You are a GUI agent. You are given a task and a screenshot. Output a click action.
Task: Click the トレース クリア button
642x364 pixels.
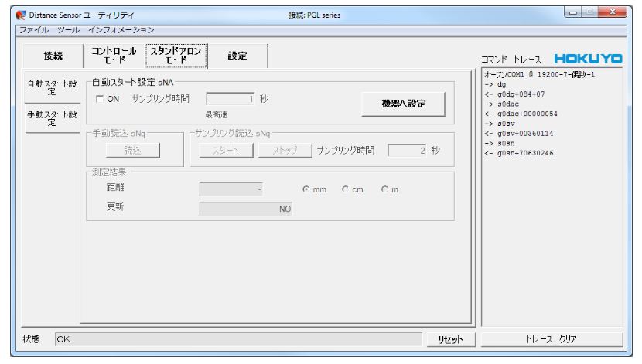(x=553, y=338)
